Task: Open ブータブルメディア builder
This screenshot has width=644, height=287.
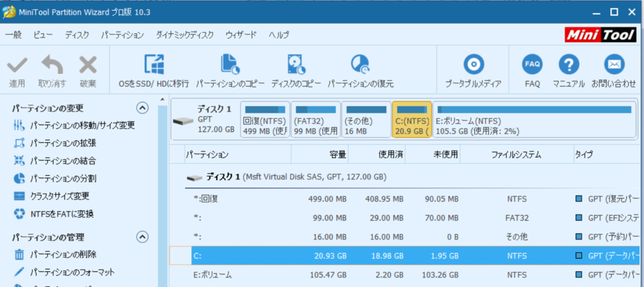Action: click(473, 72)
